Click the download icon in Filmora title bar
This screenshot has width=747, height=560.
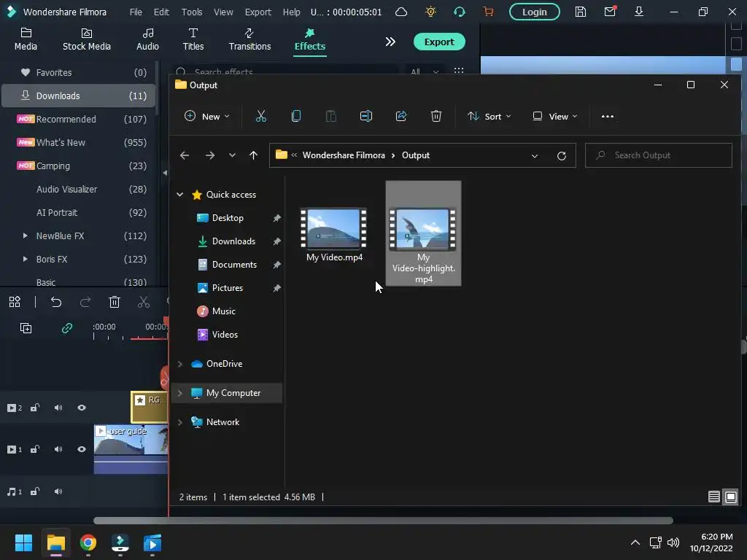click(x=639, y=12)
